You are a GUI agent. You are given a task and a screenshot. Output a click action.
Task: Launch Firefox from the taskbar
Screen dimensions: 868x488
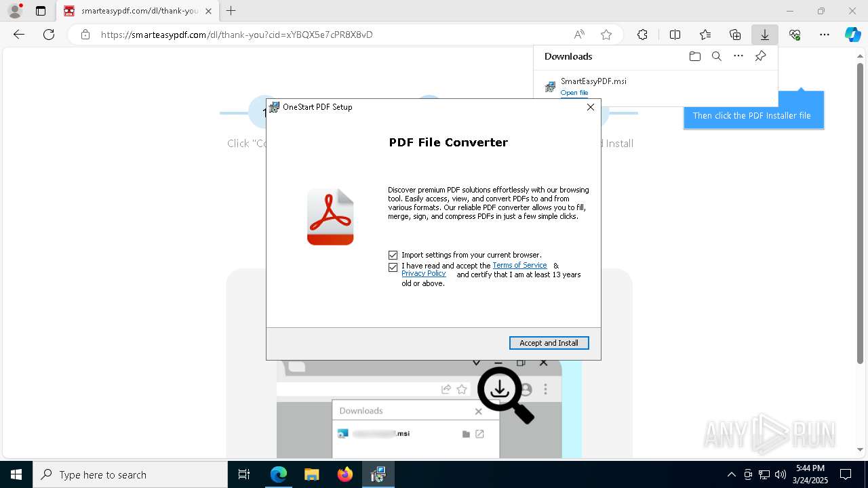(x=344, y=474)
